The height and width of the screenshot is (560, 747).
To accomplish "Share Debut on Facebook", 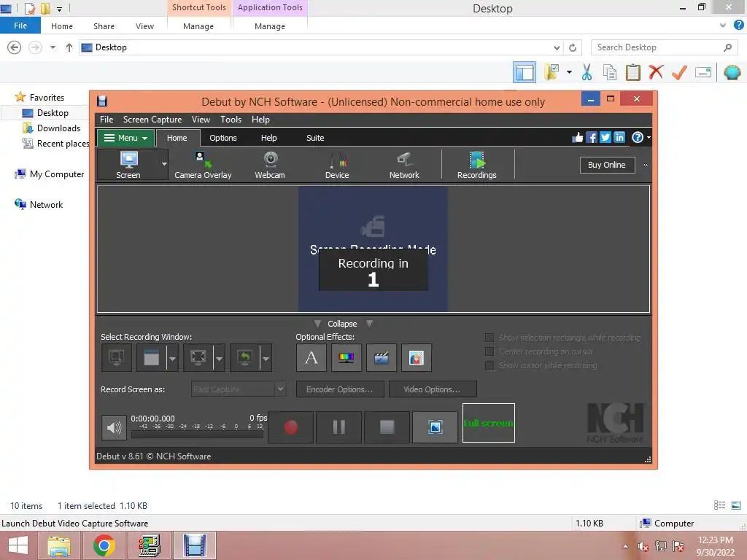I will pyautogui.click(x=591, y=138).
